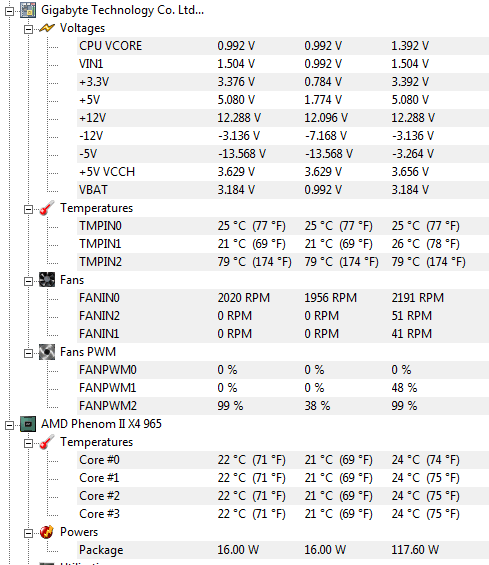Collapse the Powers section
This screenshot has width=489, height=565.
pyautogui.click(x=28, y=533)
